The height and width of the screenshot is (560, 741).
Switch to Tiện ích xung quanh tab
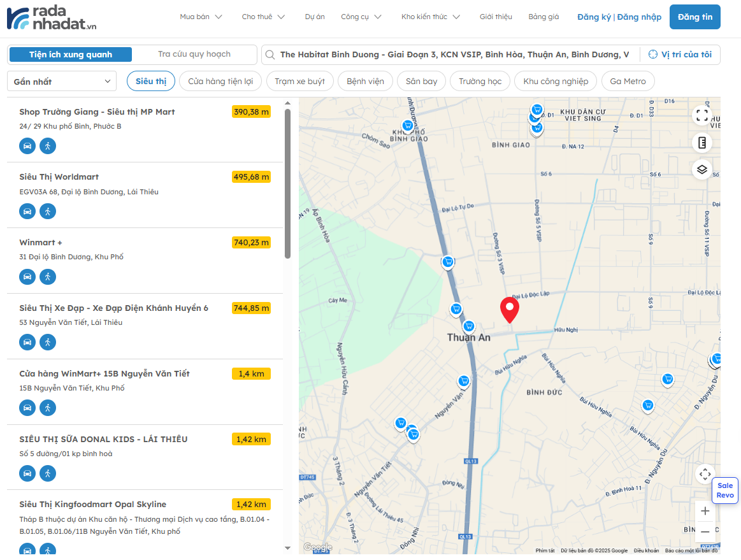[71, 54]
